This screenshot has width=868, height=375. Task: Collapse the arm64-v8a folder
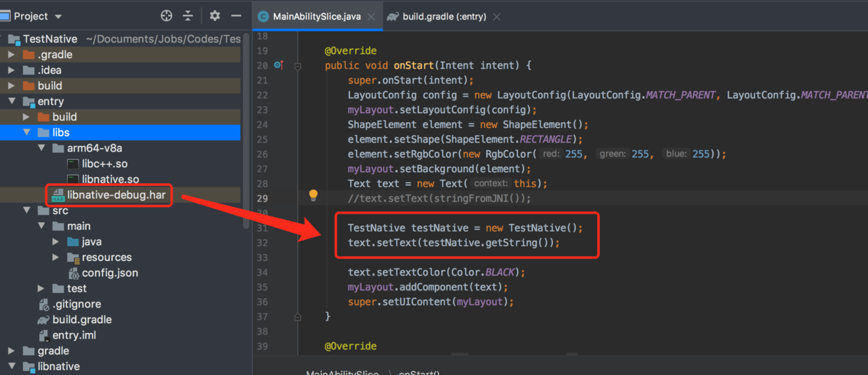tap(42, 148)
